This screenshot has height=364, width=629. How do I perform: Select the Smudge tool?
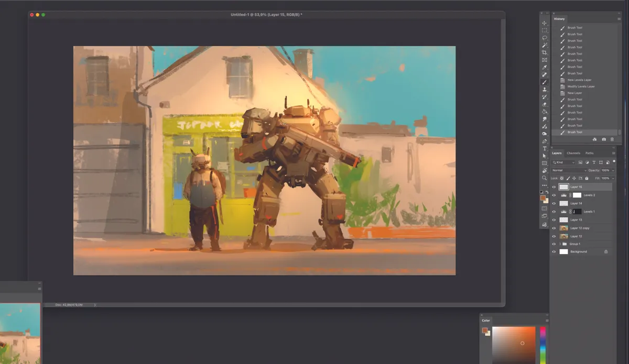click(544, 119)
